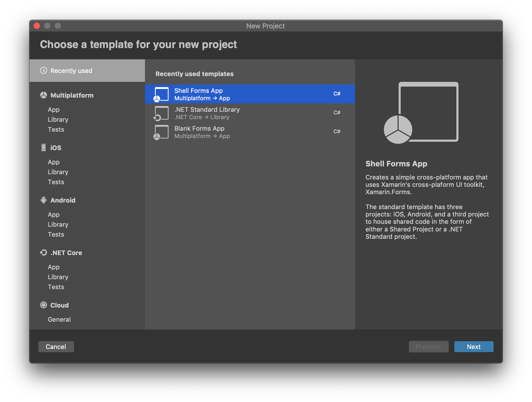Choose the .NET Standard Library template
Screen dimensions: 532x402
coord(249,113)
